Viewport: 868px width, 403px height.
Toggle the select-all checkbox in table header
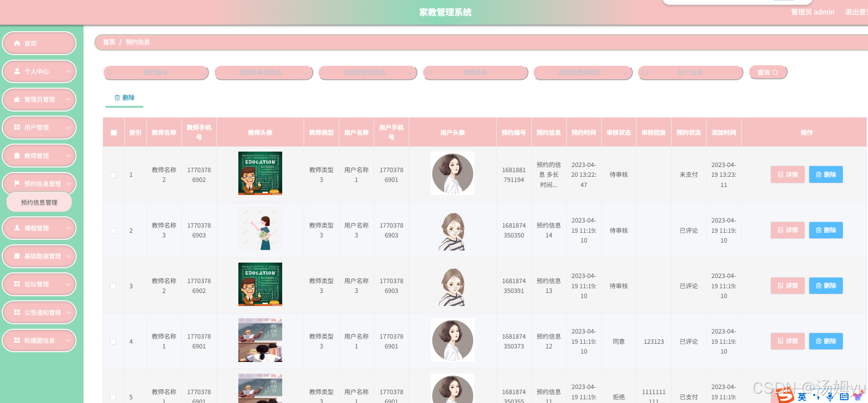114,132
